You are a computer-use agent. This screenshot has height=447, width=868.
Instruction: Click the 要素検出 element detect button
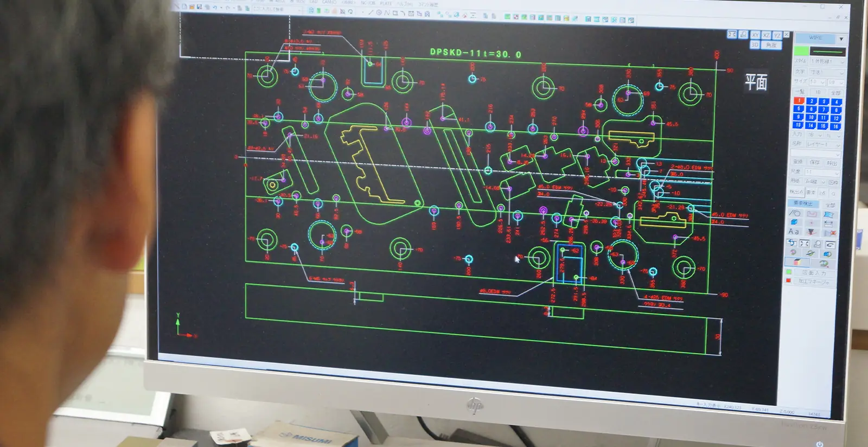[803, 204]
